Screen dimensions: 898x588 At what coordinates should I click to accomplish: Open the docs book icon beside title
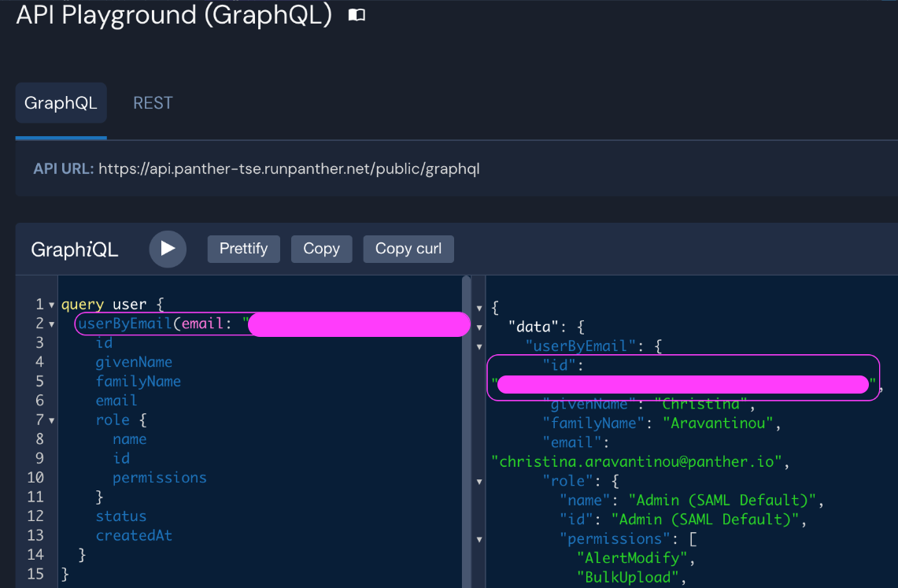point(357,16)
